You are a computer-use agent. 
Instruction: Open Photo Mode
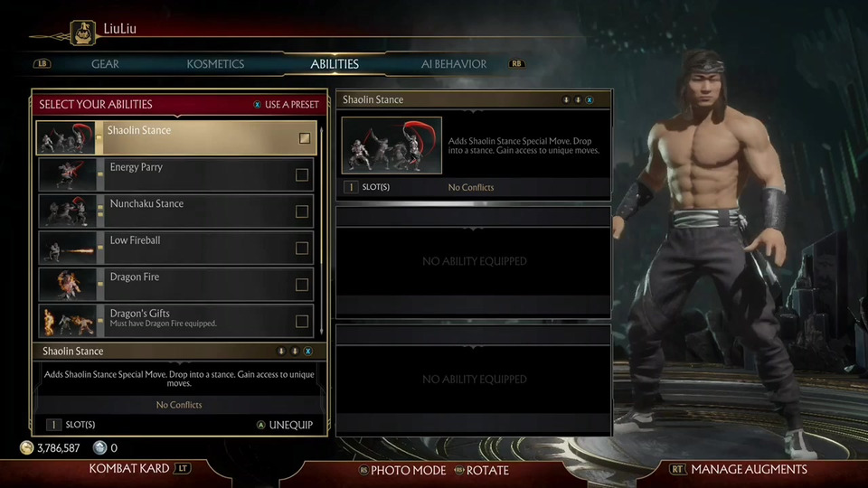click(402, 470)
